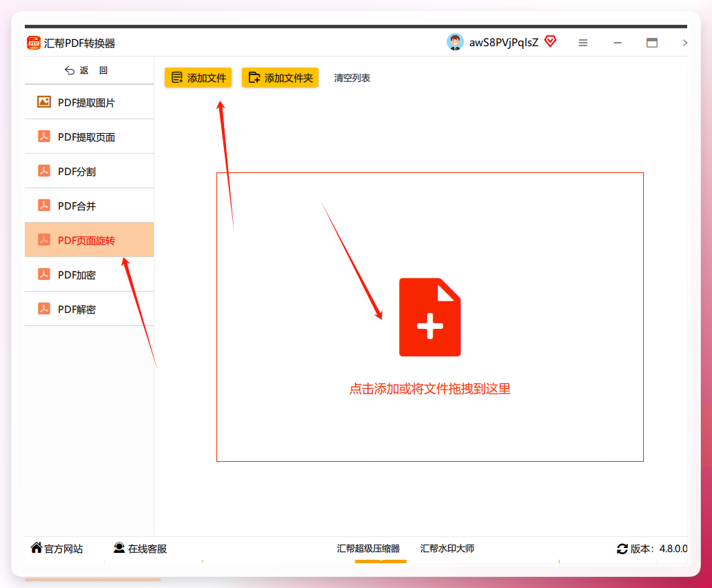This screenshot has width=712, height=588.
Task: Click the PDF合并 sidebar icon
Action: point(44,205)
